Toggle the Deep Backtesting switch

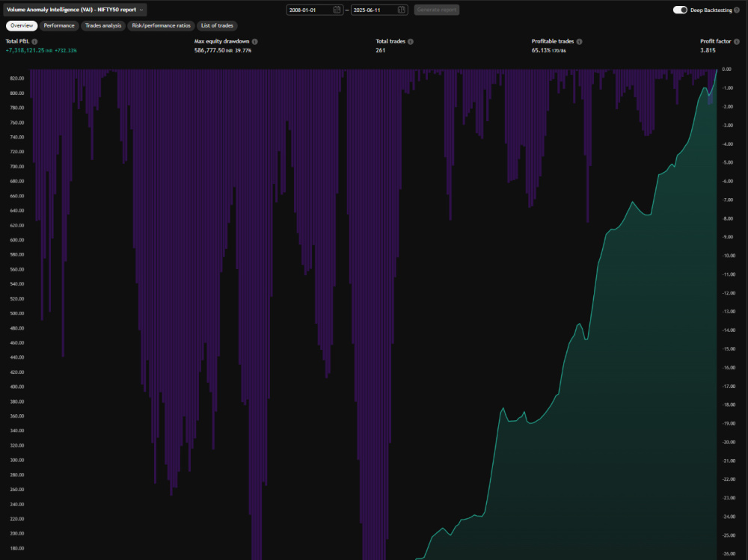680,10
